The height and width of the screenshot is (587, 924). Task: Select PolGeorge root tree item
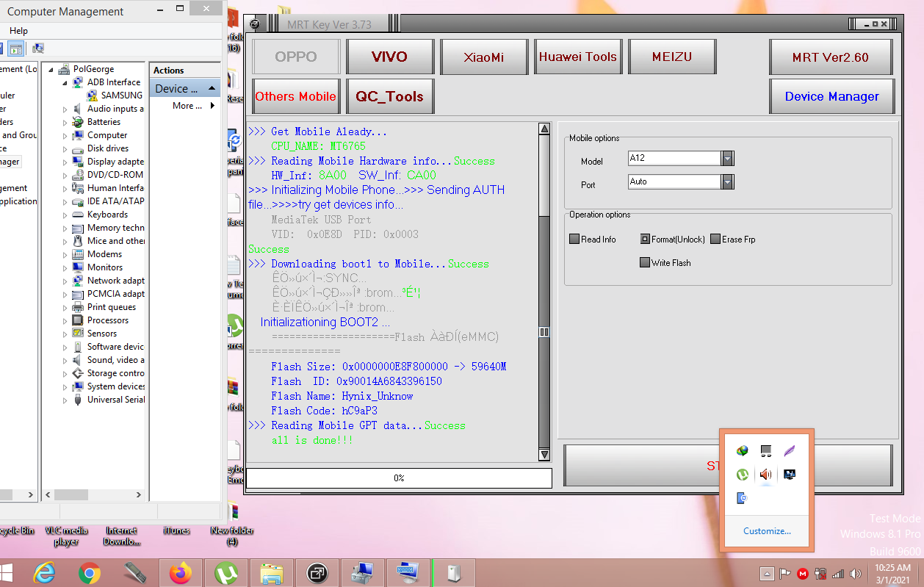(x=93, y=69)
